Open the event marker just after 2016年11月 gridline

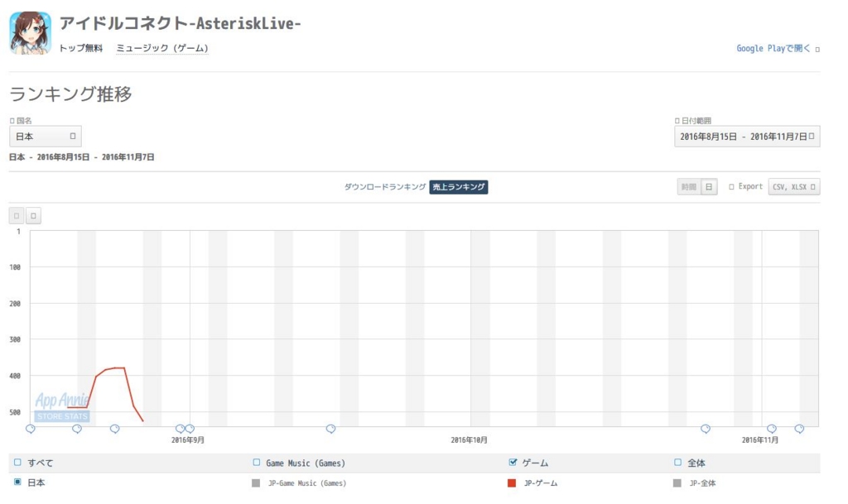click(772, 429)
